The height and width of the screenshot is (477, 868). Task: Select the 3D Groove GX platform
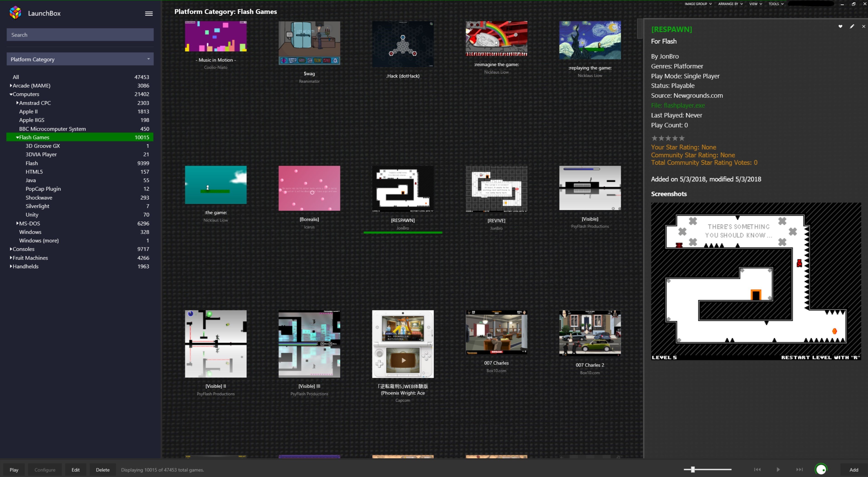(80, 146)
